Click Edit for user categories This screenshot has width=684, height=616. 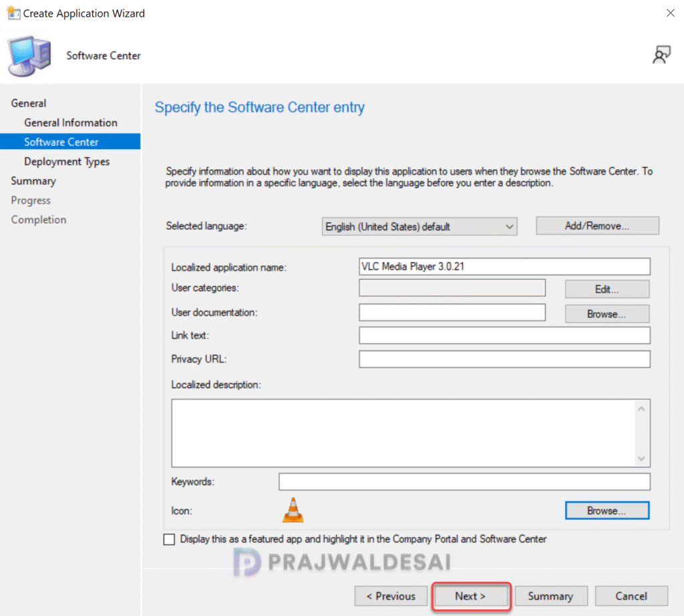607,289
